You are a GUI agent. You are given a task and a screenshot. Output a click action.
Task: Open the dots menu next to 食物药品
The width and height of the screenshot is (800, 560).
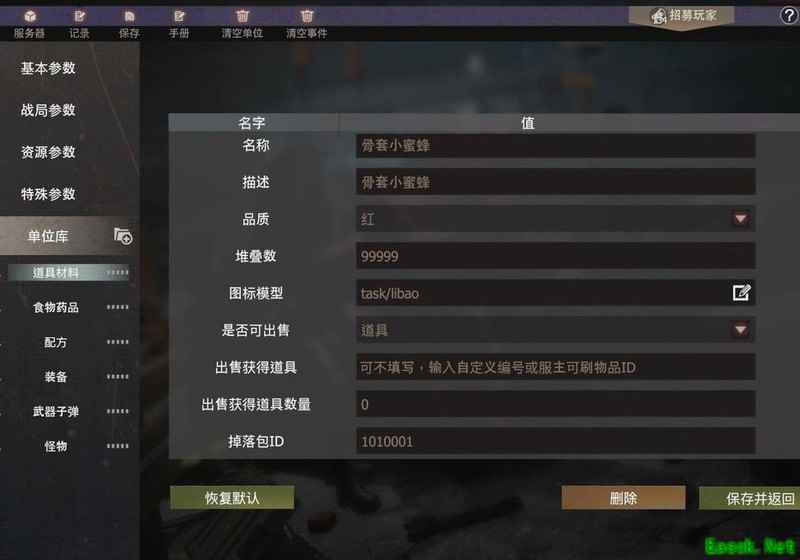click(x=117, y=307)
